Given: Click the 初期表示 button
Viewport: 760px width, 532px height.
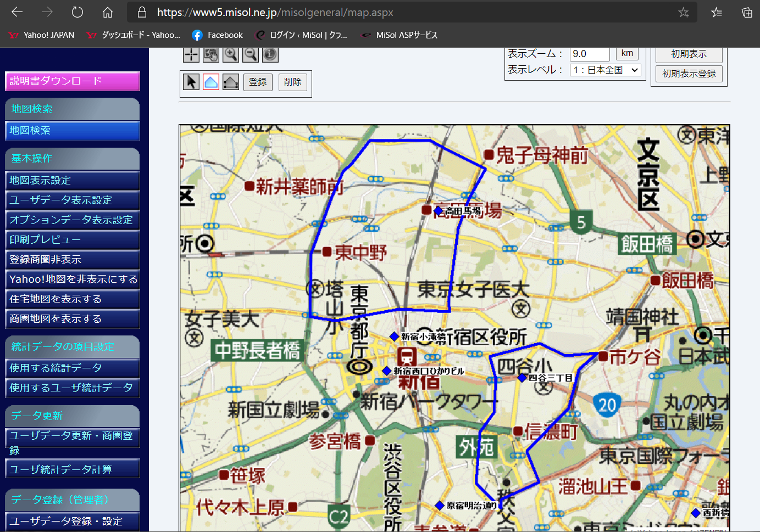Looking at the screenshot, I should coord(689,54).
